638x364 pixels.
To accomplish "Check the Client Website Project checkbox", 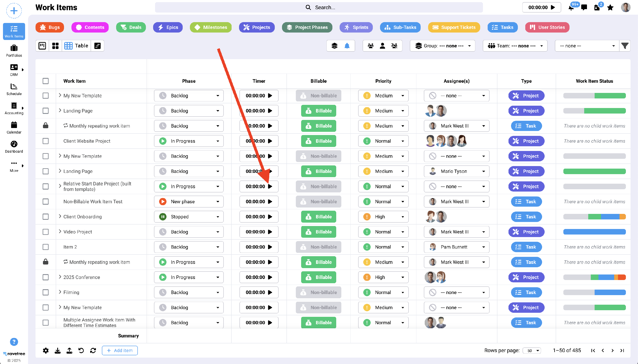I will (x=46, y=141).
